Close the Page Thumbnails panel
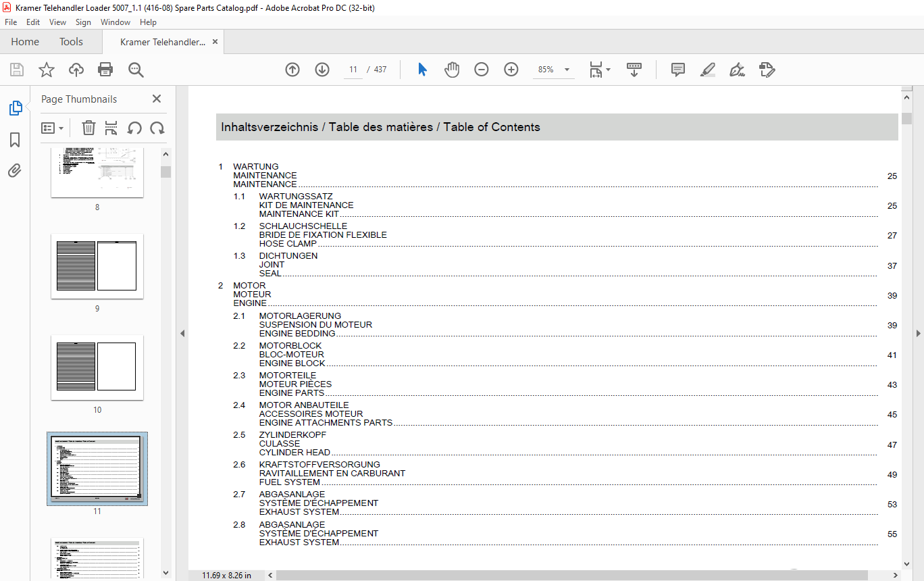 [157, 99]
